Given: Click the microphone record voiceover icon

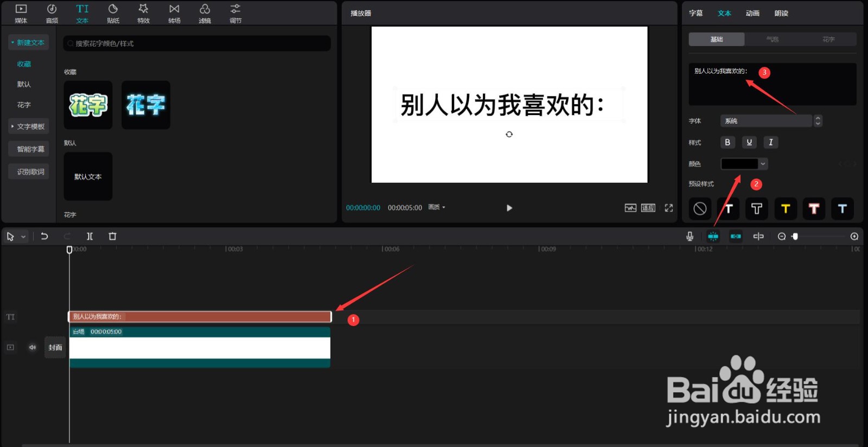Looking at the screenshot, I should [690, 237].
